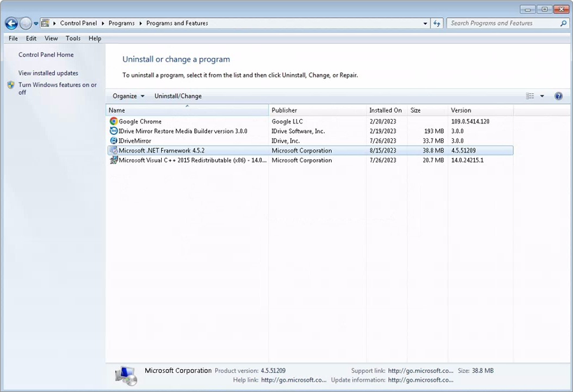Sort by the Publisher column header

(x=317, y=110)
